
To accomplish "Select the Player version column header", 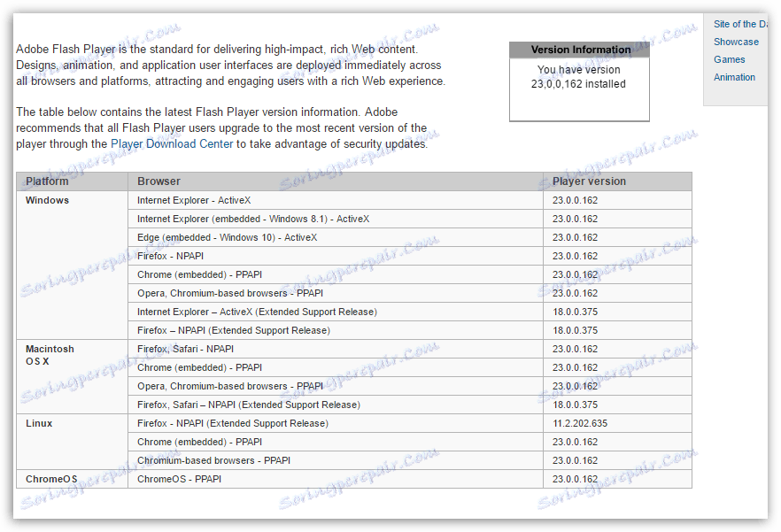I will pos(585,181).
